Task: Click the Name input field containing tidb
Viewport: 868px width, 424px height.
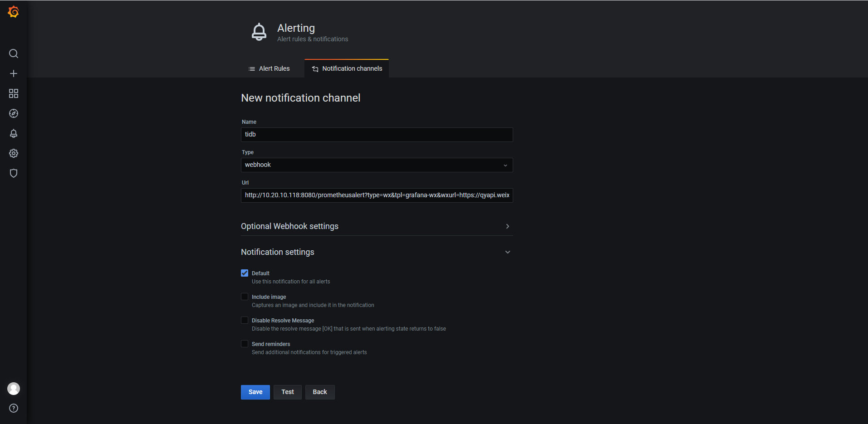Action: (377, 135)
